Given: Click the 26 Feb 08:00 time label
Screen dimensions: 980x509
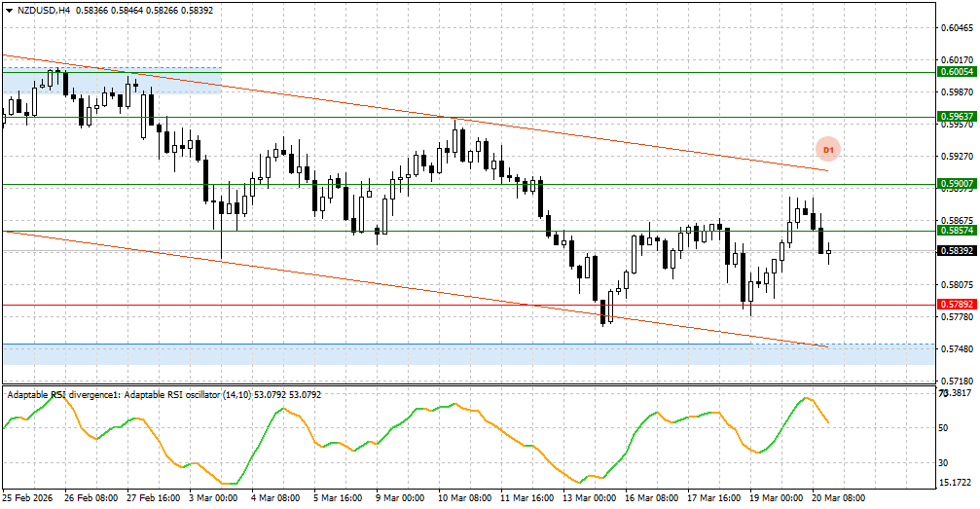Looking at the screenshot, I should (91, 498).
